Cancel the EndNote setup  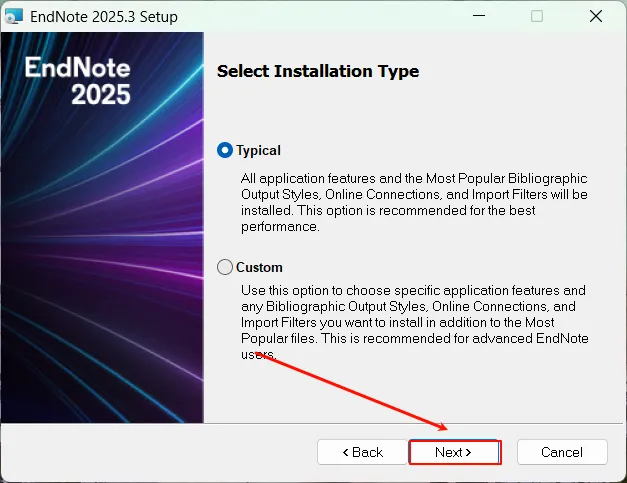[562, 452]
